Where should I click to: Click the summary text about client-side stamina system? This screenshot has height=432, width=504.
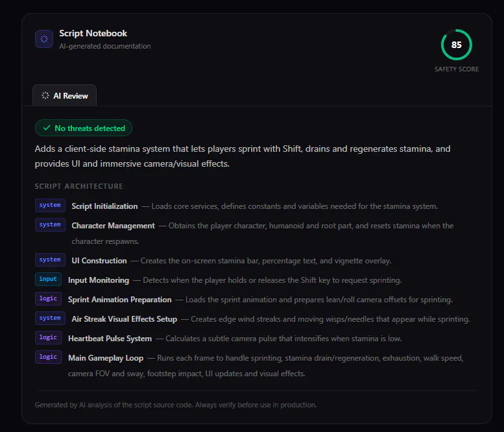(x=243, y=156)
